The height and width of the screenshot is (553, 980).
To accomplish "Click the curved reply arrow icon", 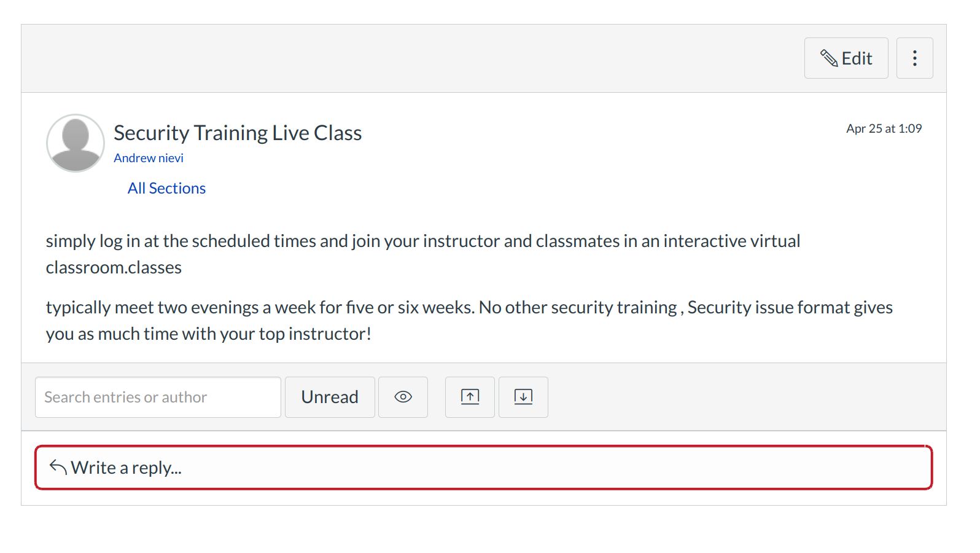I will click(58, 468).
